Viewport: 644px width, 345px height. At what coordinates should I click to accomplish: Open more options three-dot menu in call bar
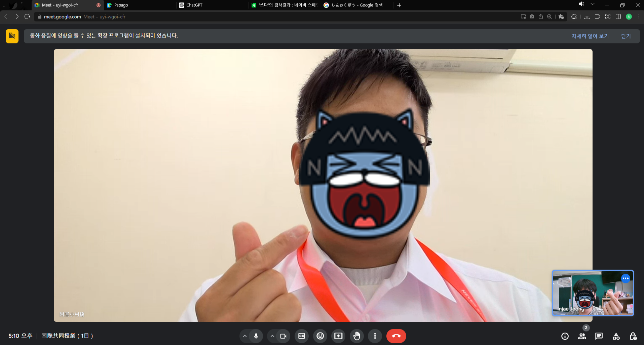[375, 336]
